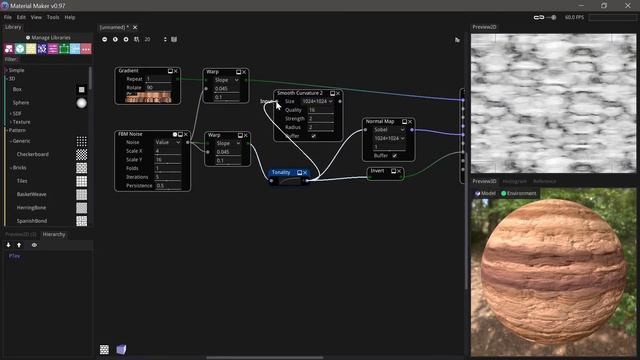Toggle the hierarchy eye preview icon
This screenshot has height=360, width=640.
[34, 245]
